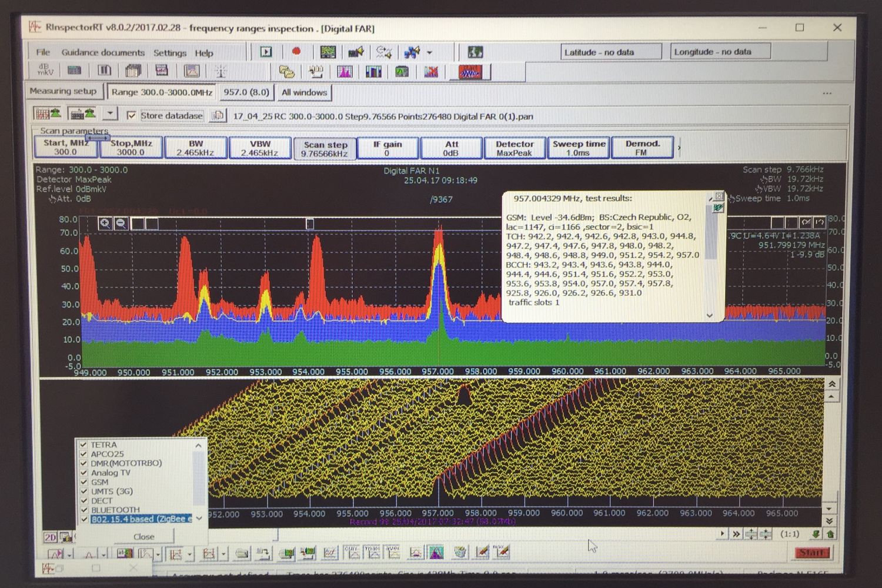Zoom out on the spectrum graph

pyautogui.click(x=121, y=223)
